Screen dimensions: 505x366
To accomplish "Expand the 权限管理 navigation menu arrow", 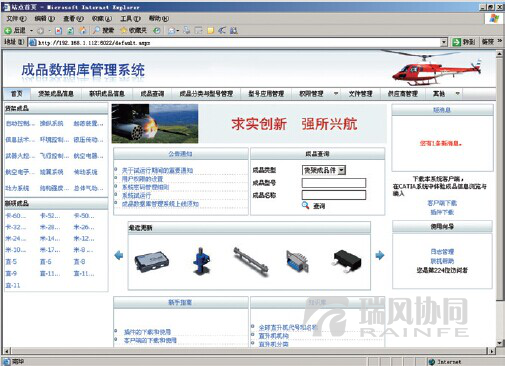I will [x=336, y=94].
